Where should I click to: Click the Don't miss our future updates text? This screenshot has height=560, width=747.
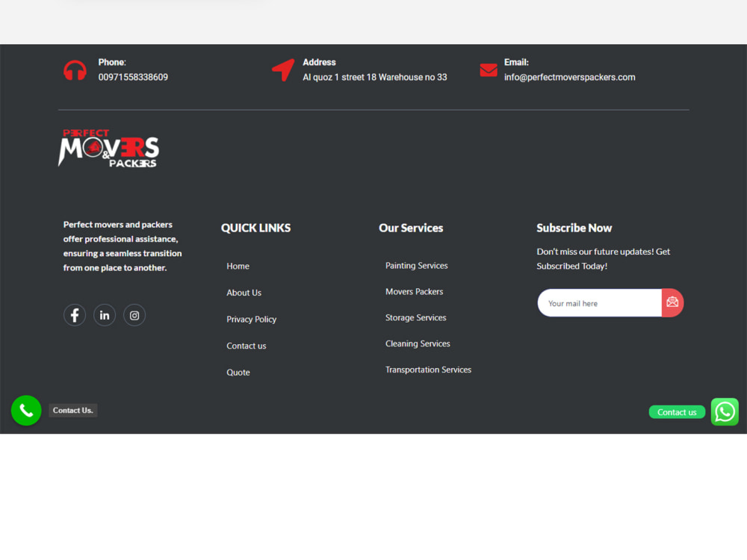(x=603, y=259)
